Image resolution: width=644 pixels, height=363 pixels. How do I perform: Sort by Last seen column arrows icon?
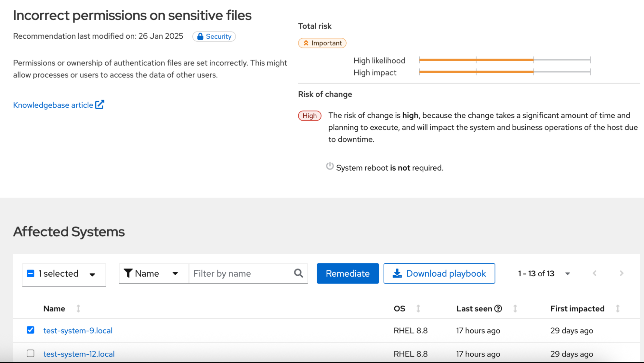515,309
